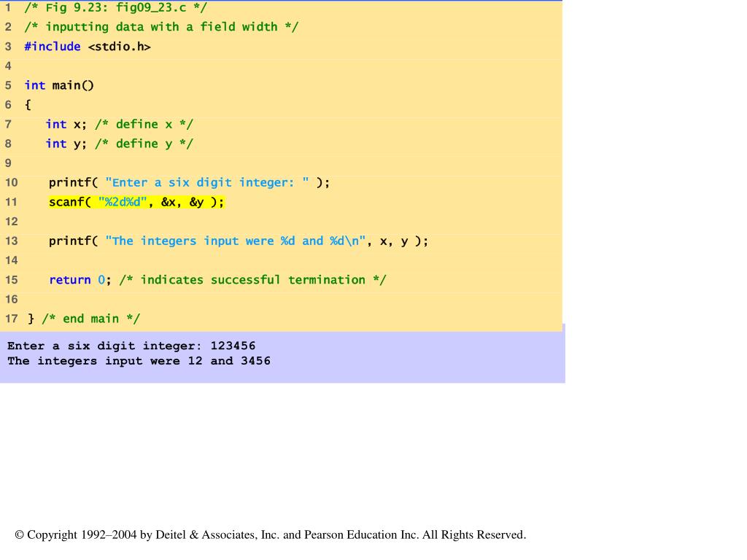Image resolution: width=747 pixels, height=560 pixels.
Task: Click line number 17
Action: pyautogui.click(x=12, y=319)
